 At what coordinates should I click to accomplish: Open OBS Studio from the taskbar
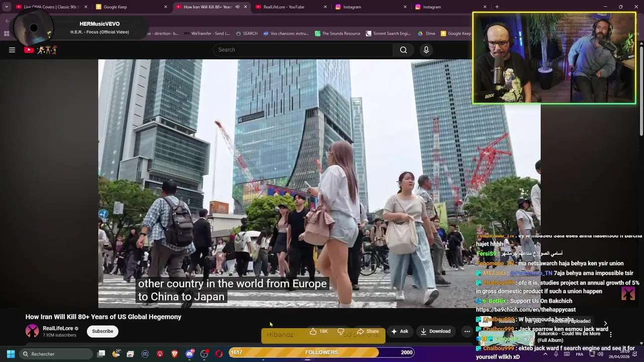[204, 354]
